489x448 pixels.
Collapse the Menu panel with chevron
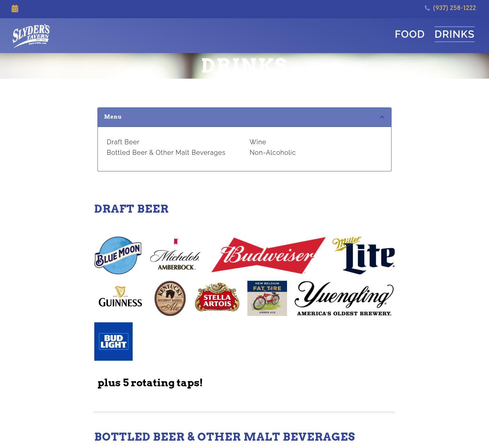click(x=382, y=117)
